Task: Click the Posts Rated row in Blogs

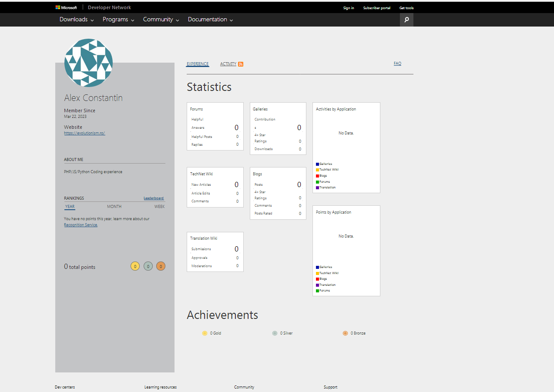Action: pos(278,213)
